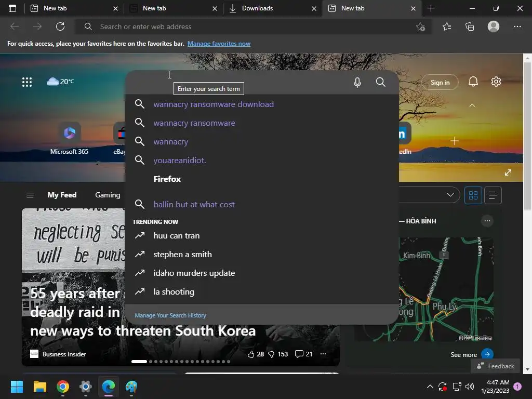This screenshot has height=399, width=532.
Task: Open Manage Your Search History link
Action: pos(170,315)
